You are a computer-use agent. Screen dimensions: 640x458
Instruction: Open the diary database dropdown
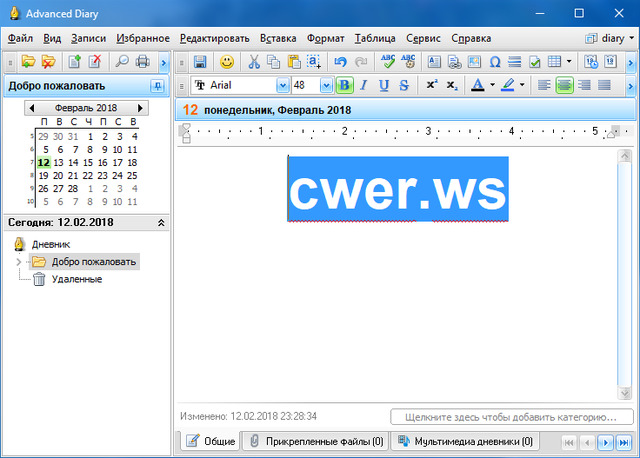(x=610, y=38)
